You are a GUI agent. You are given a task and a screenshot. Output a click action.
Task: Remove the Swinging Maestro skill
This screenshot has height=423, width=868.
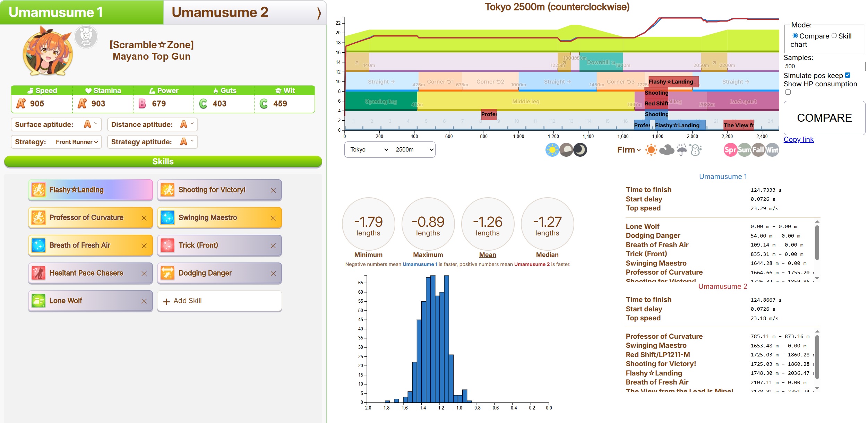273,218
